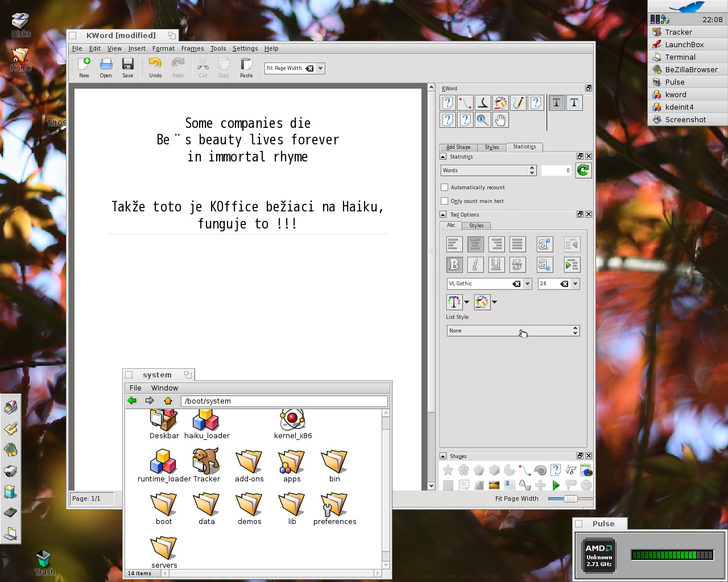
Task: Insert the picture shape from Shapes panel
Action: click(494, 485)
